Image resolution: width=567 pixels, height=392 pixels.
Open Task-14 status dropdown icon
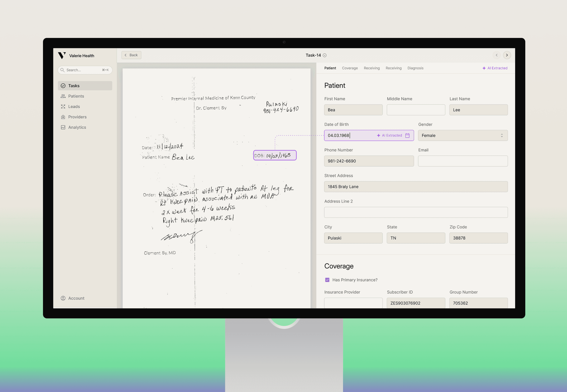click(325, 55)
